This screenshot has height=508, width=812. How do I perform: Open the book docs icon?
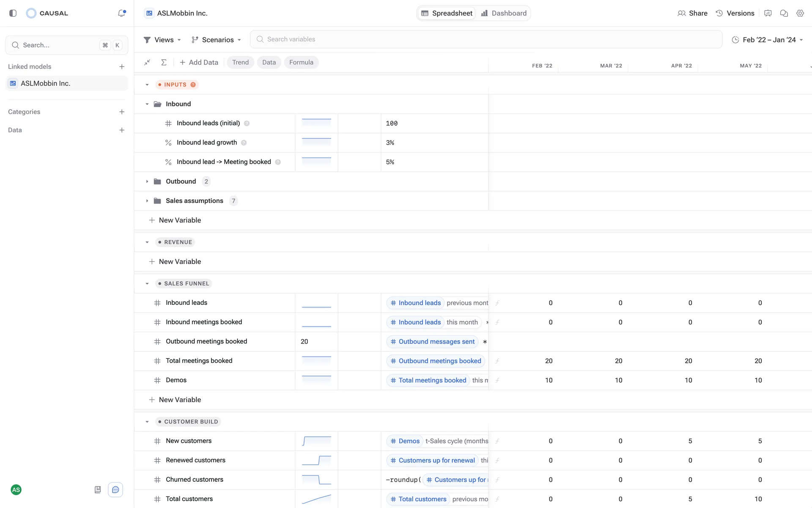[x=98, y=490]
